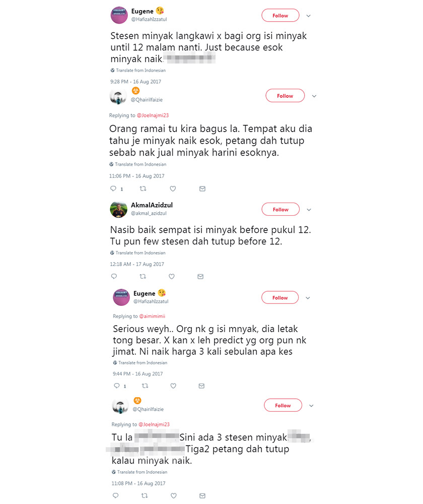Click the timestamp 12:18 AM - 17 Aug 2017
Screen dimensions: 423x504
click(136, 264)
